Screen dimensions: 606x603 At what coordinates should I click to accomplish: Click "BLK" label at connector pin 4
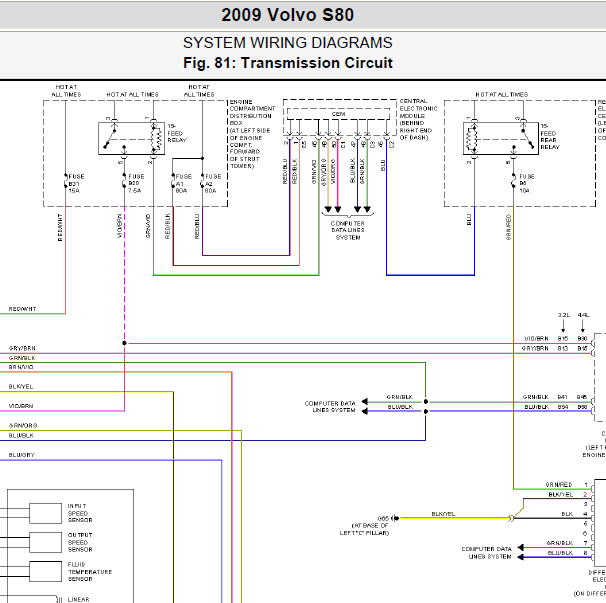[567, 514]
